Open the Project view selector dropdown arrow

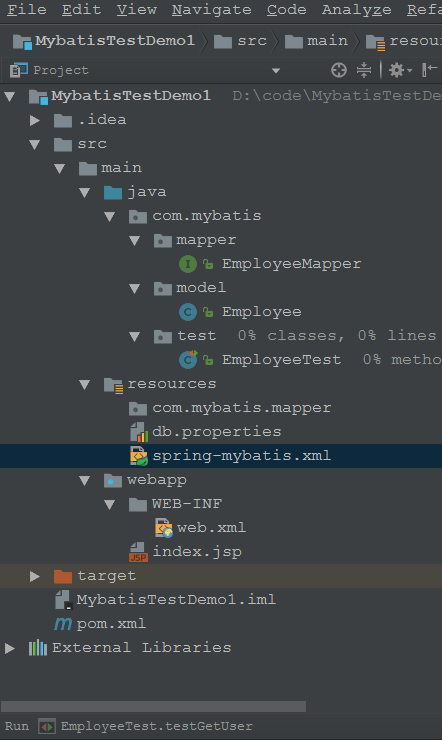click(276, 71)
